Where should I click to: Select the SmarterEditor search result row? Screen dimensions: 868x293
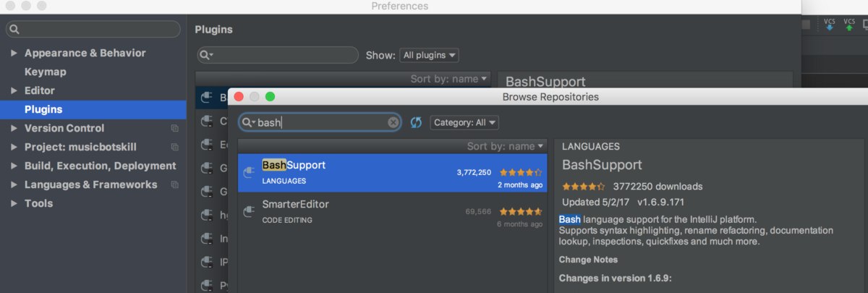click(393, 211)
